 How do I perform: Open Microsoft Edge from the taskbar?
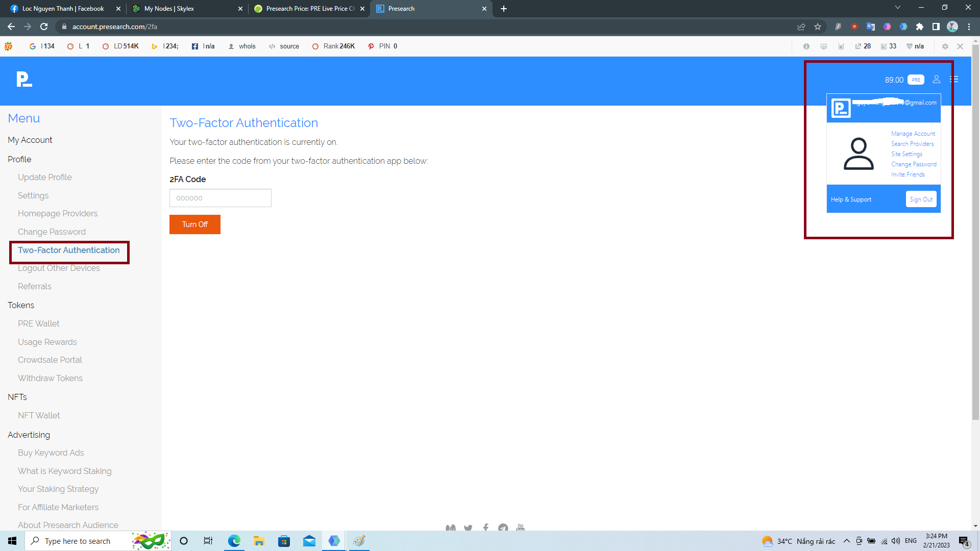(x=234, y=541)
